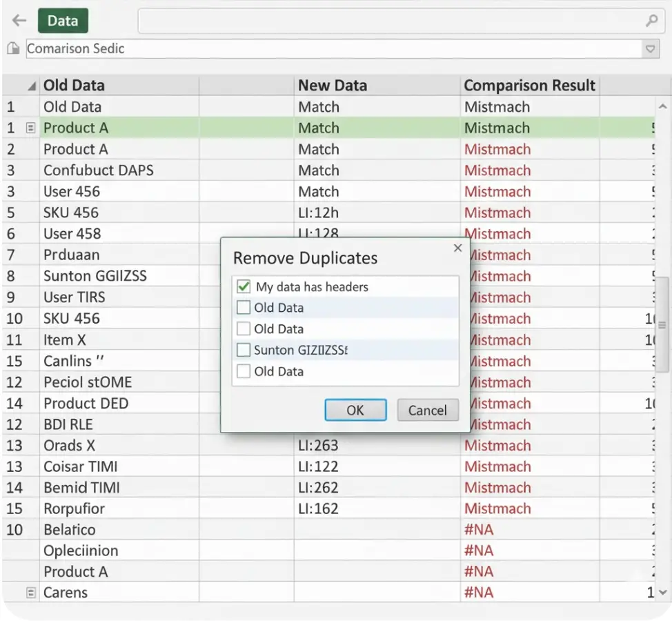Click the document icon beside Comarison Sedic
This screenshot has height=621, width=672.
pos(12,48)
